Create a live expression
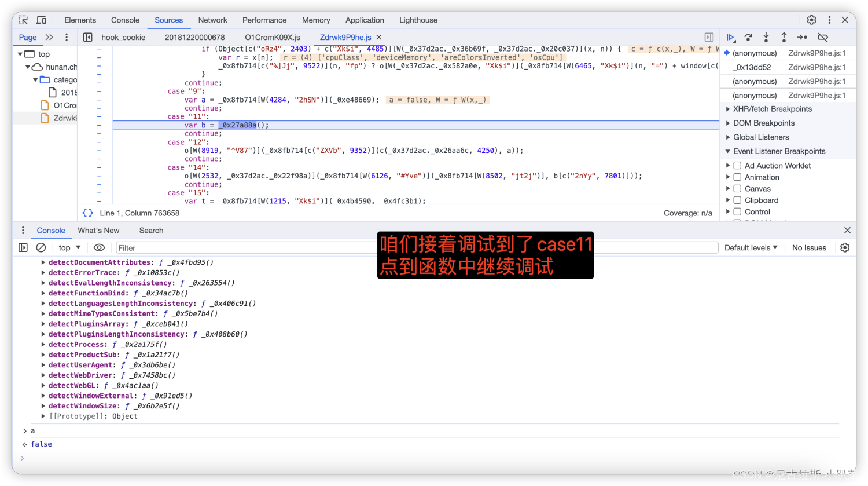 [x=99, y=247]
